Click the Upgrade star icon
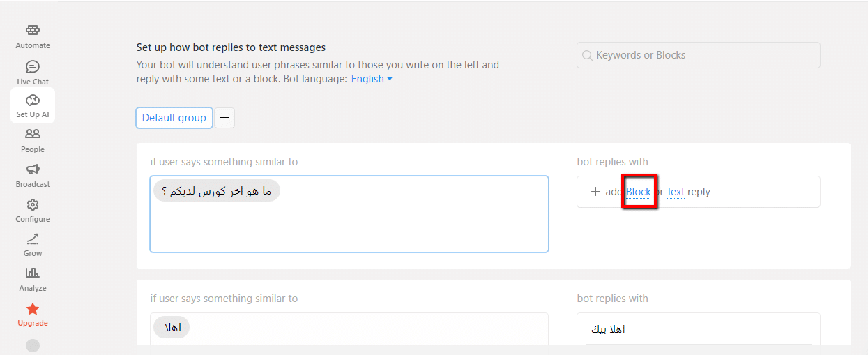 (x=33, y=308)
